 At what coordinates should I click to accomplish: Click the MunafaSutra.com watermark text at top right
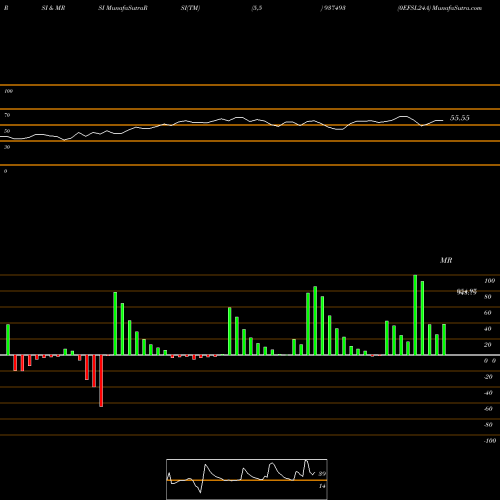click(x=457, y=8)
